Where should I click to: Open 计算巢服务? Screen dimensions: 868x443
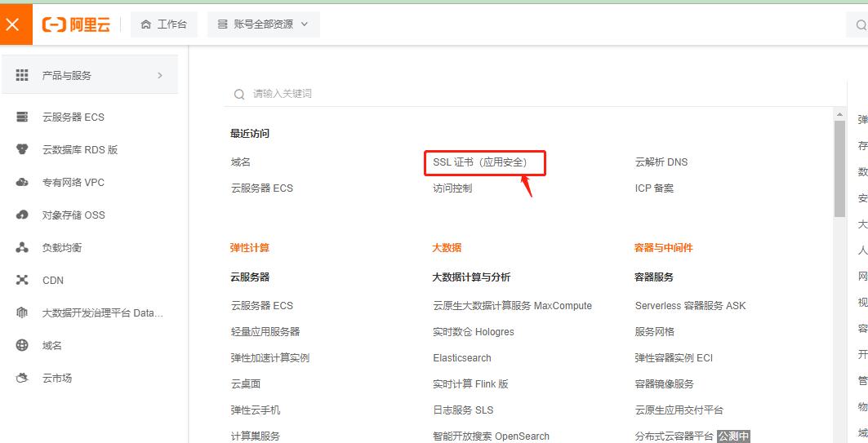tap(256, 436)
